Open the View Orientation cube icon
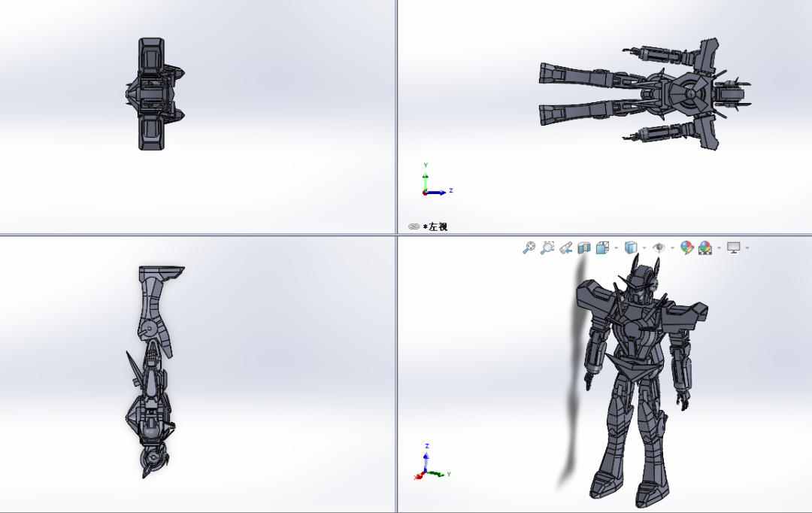 coord(602,247)
